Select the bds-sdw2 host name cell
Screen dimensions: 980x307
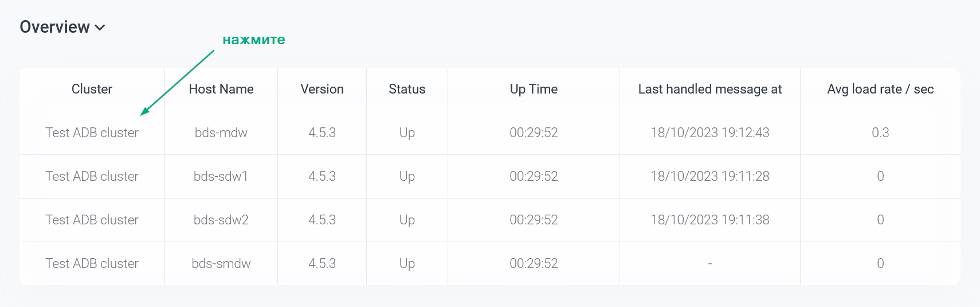point(221,220)
